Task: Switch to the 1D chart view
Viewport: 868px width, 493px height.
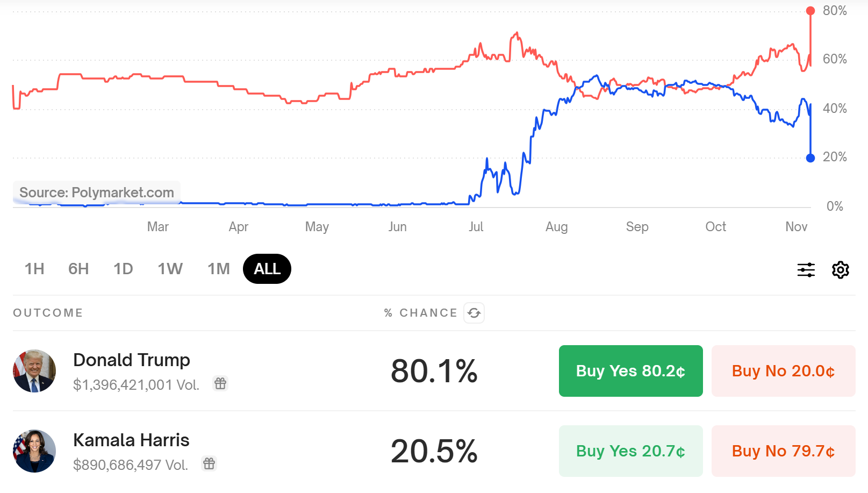Action: click(123, 269)
